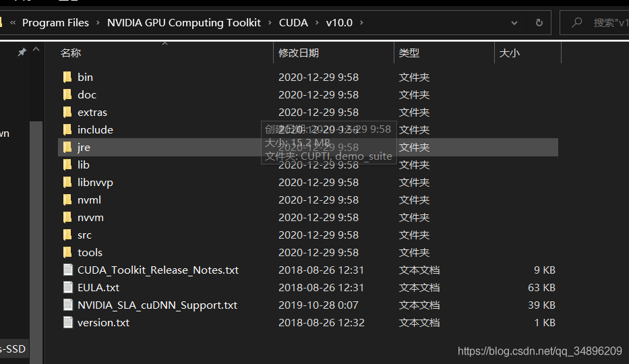
Task: Sort by 大小 column header
Action: coord(510,53)
